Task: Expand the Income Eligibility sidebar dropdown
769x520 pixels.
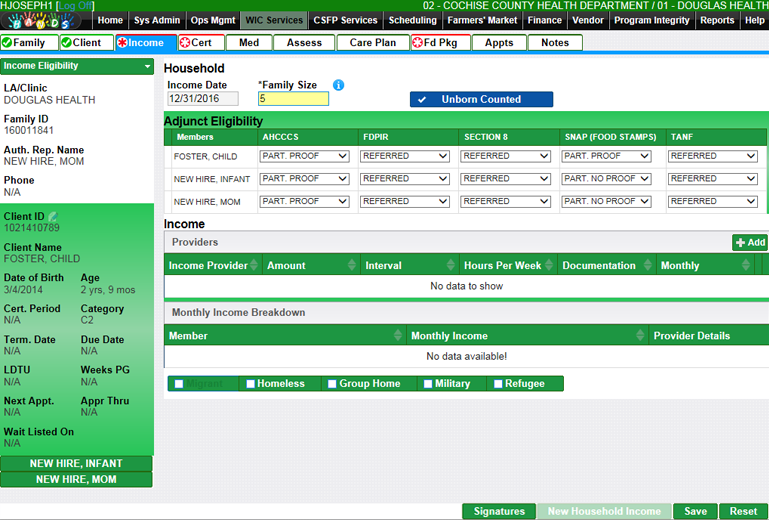Action: (x=148, y=66)
